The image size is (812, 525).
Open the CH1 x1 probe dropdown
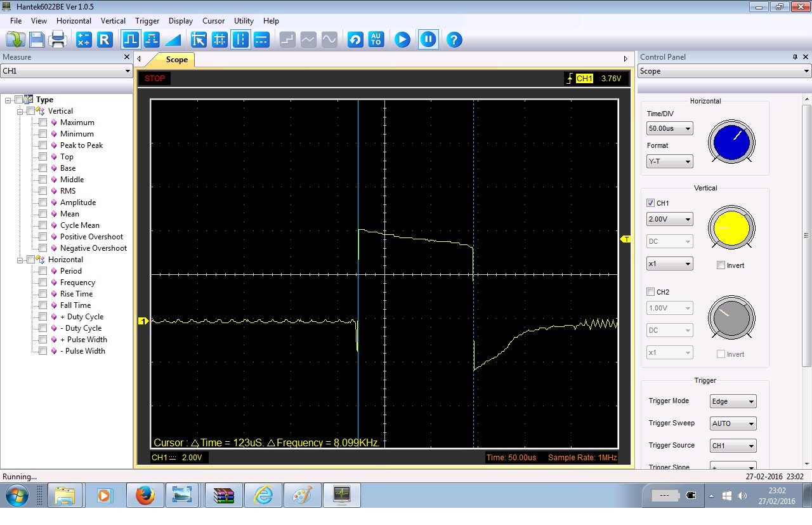point(670,263)
